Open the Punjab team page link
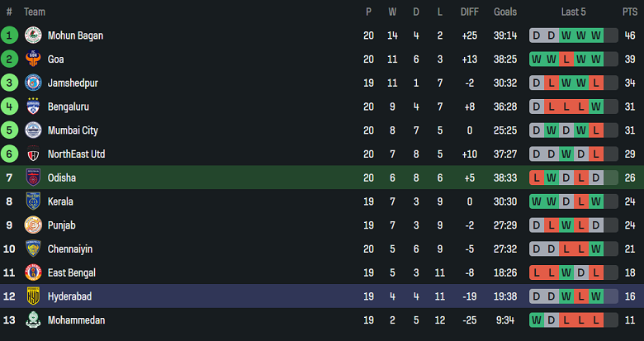This screenshot has height=341, width=644. click(x=62, y=225)
